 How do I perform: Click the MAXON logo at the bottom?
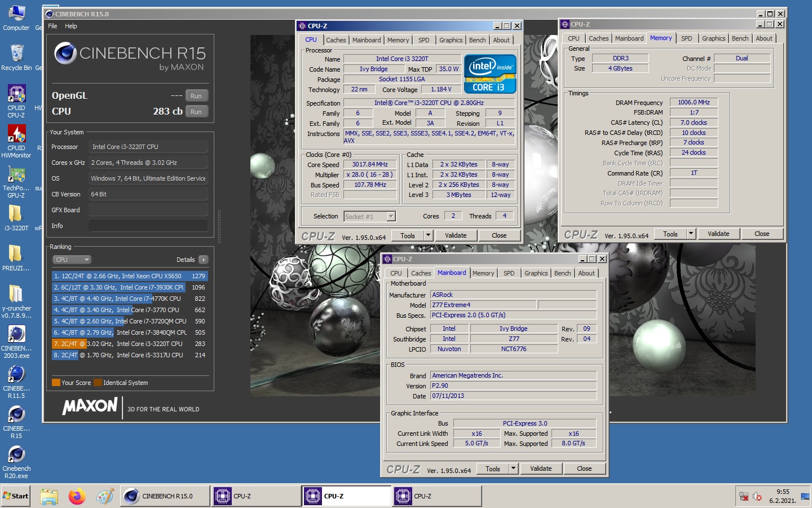90,406
